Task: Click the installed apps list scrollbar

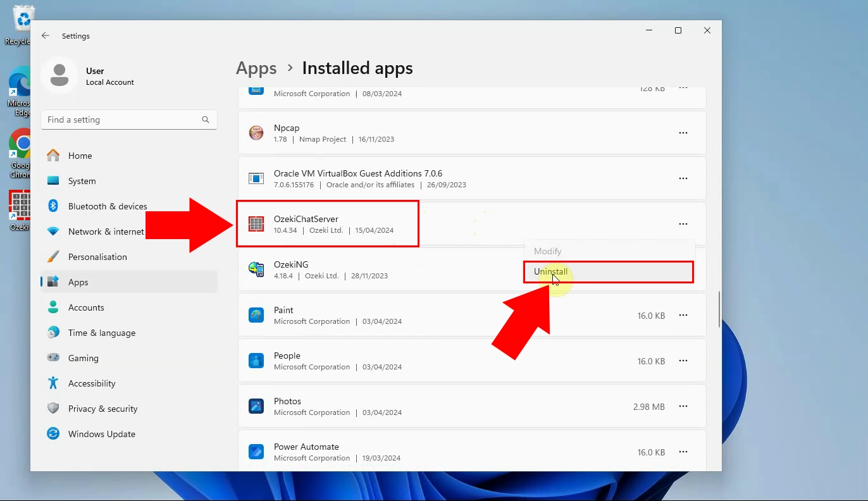Action: (719, 309)
